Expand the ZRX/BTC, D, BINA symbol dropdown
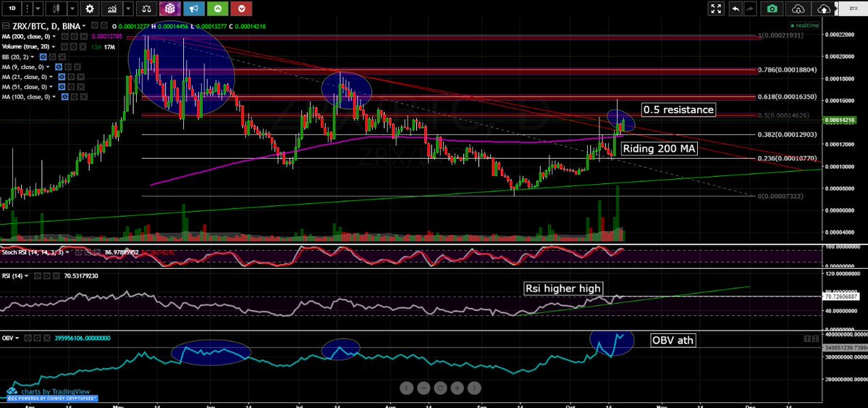The image size is (868, 408). [83, 25]
